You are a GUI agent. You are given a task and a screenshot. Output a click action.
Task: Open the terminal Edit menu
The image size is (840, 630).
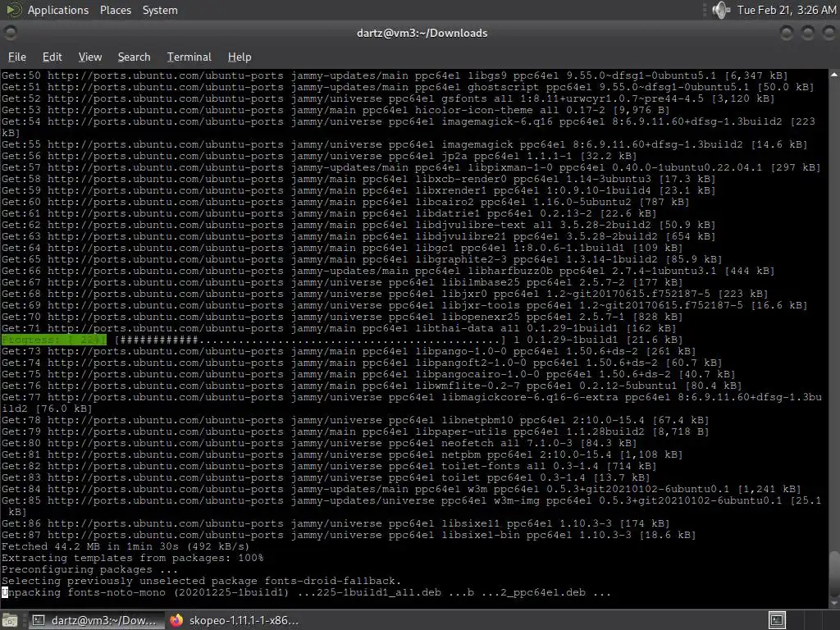52,57
